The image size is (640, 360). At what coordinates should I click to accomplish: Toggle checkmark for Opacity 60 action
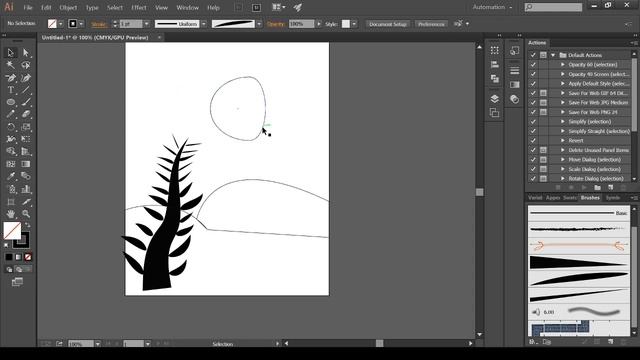click(x=533, y=64)
